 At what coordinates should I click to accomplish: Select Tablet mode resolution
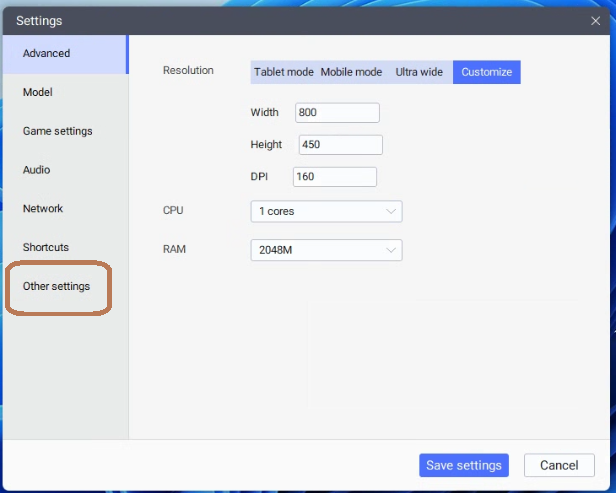pos(284,72)
